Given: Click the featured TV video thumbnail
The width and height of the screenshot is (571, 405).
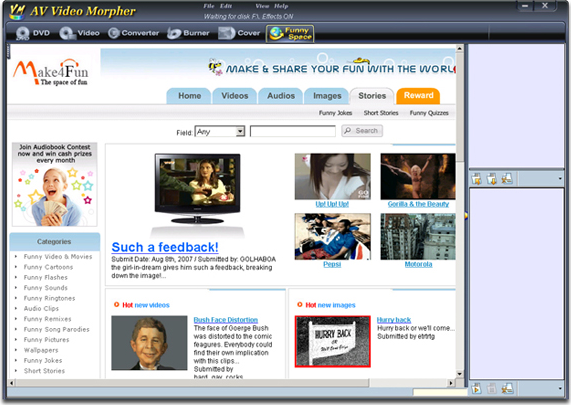Looking at the screenshot, I should click(x=197, y=188).
